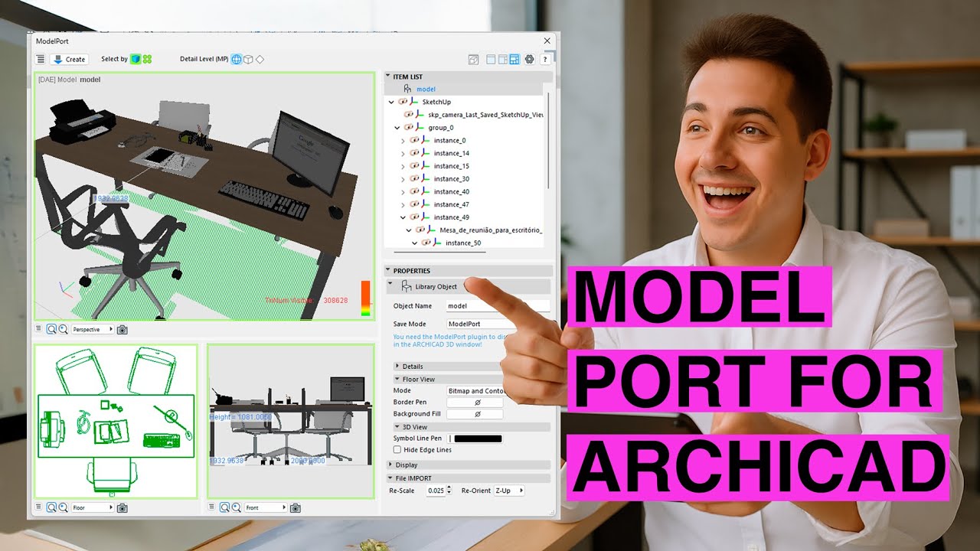The height and width of the screenshot is (551, 980).
Task: Select the instance_50 tree row
Action: click(x=463, y=243)
